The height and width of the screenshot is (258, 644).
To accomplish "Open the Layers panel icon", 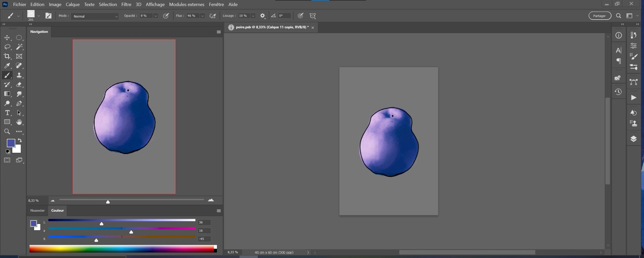I will [633, 139].
